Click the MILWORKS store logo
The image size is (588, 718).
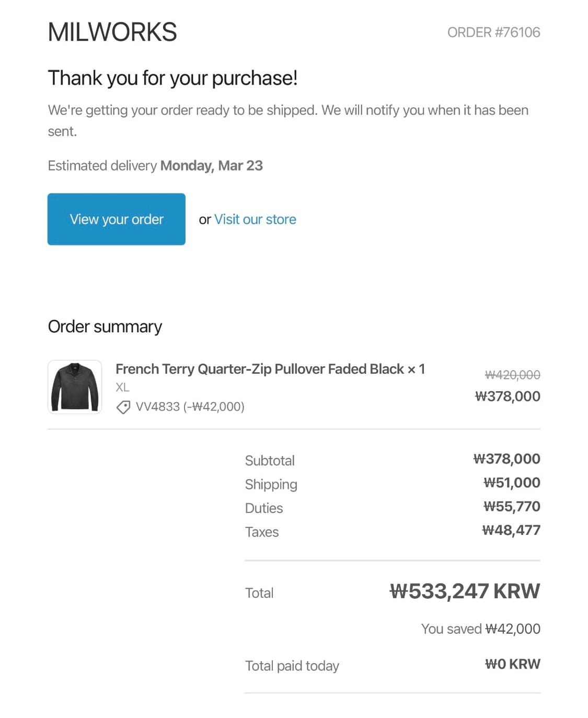pos(112,32)
